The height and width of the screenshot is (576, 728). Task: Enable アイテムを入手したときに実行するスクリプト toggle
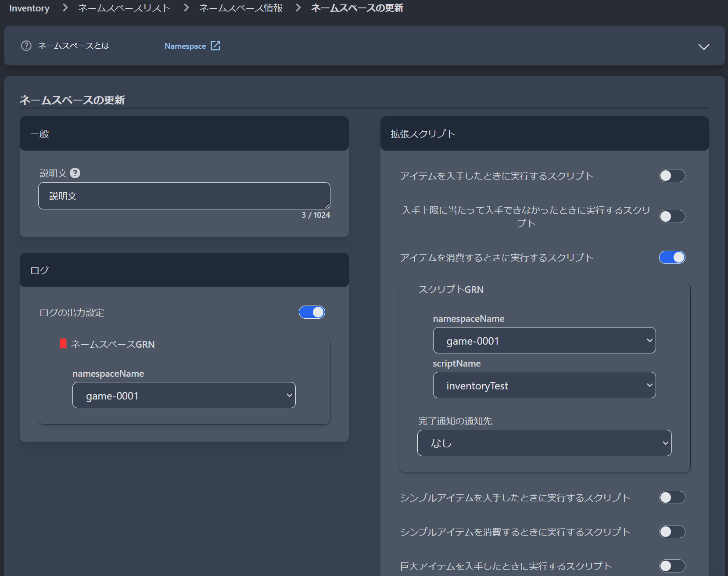click(x=672, y=176)
